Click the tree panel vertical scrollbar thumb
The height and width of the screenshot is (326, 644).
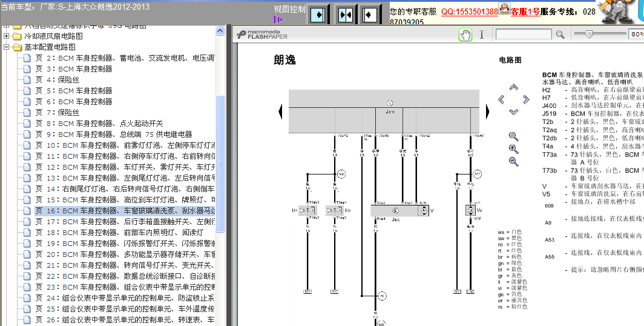pos(220,164)
